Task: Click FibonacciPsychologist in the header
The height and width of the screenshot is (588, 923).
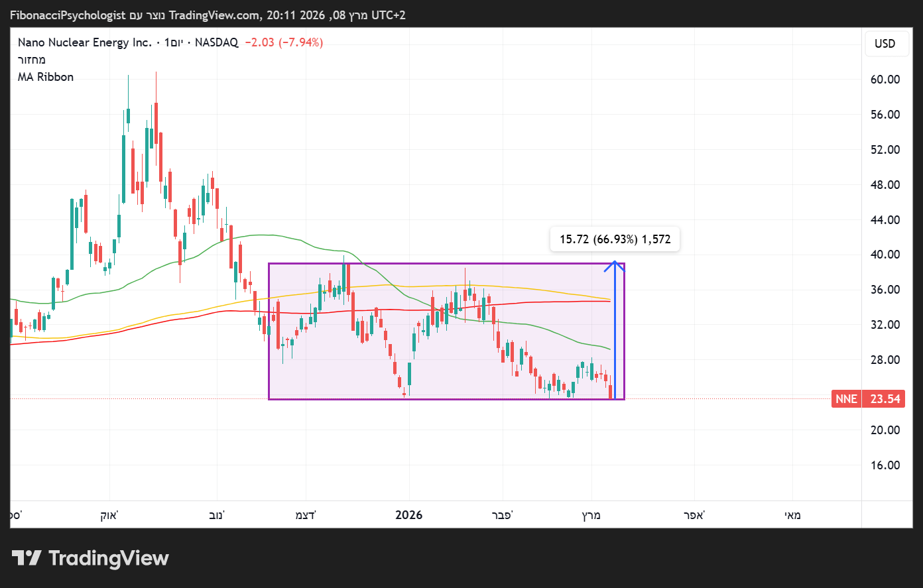Action: pyautogui.click(x=68, y=15)
